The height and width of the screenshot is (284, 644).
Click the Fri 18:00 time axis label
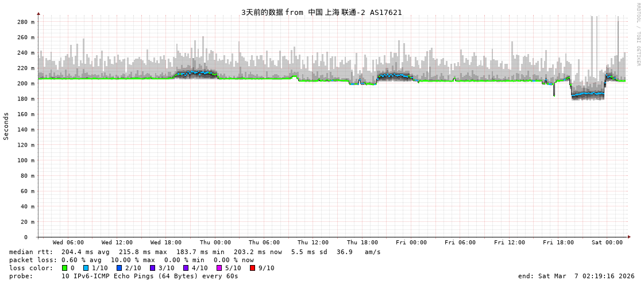558,243
